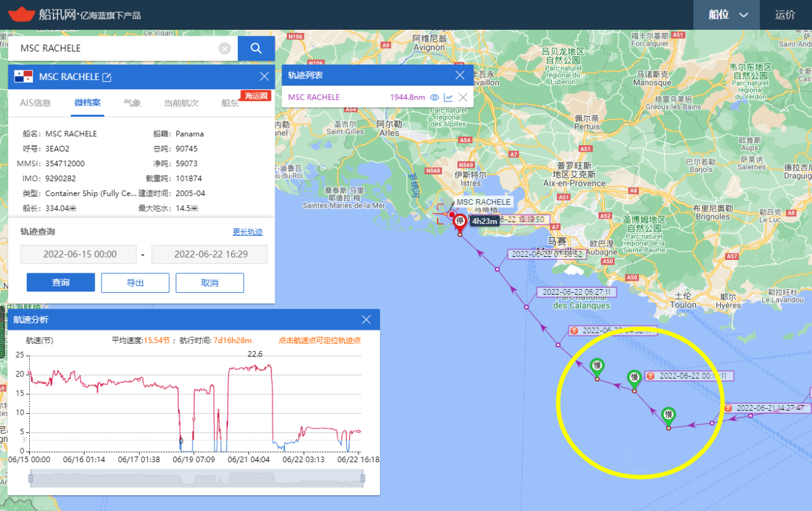Click the end date field 2022-06-22 16:29

pyautogui.click(x=209, y=254)
